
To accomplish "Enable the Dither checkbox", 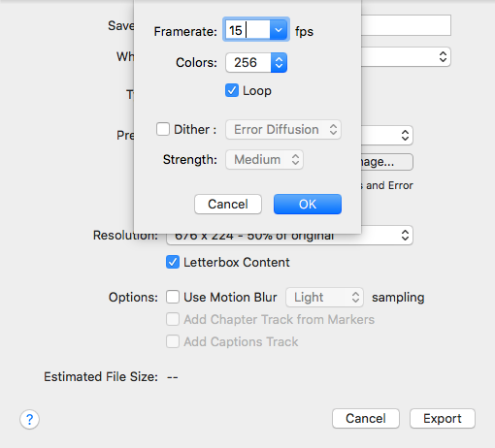I will (x=163, y=129).
